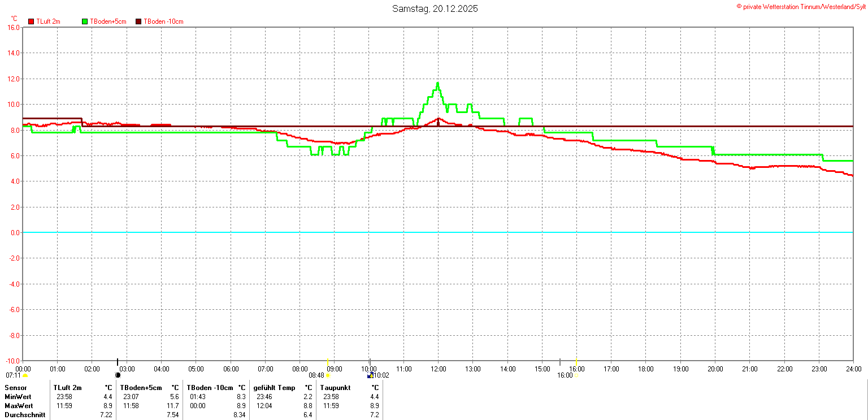Click the yellow sunset marker at 16:00
868x420 pixels.
tap(576, 375)
